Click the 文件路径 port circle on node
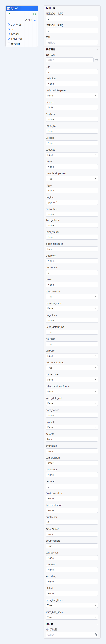 9,25
